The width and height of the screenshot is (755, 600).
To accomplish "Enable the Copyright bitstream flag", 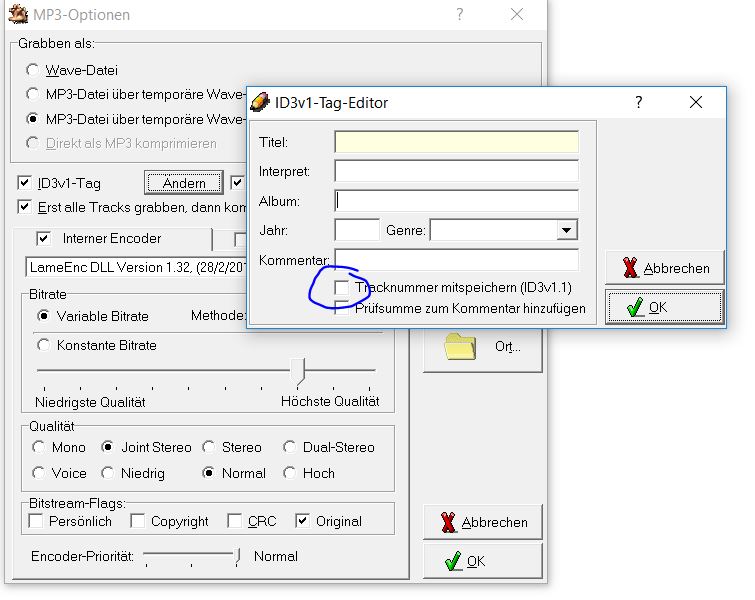I will 138,521.
